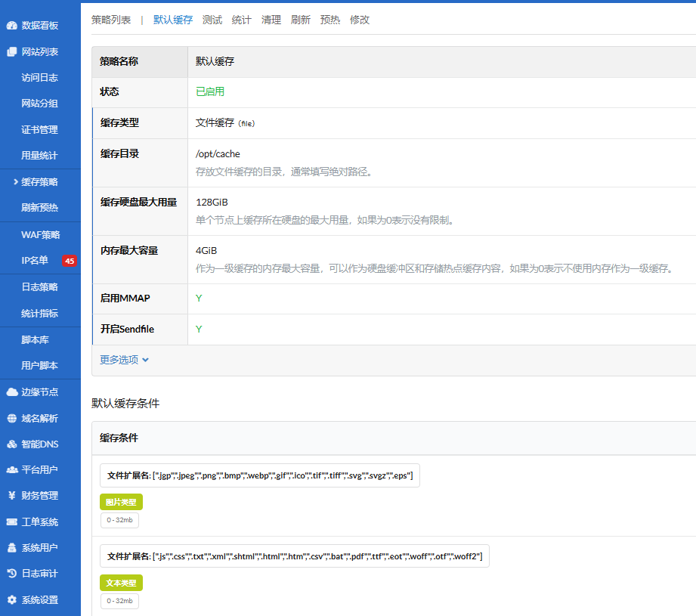Click the green 图片类型 tag

(121, 502)
